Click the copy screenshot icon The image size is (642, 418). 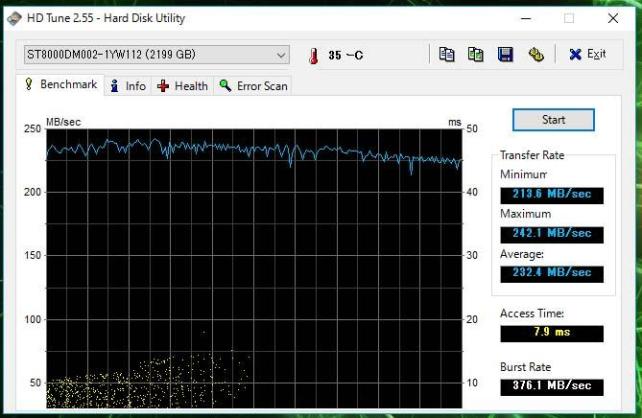click(475, 54)
